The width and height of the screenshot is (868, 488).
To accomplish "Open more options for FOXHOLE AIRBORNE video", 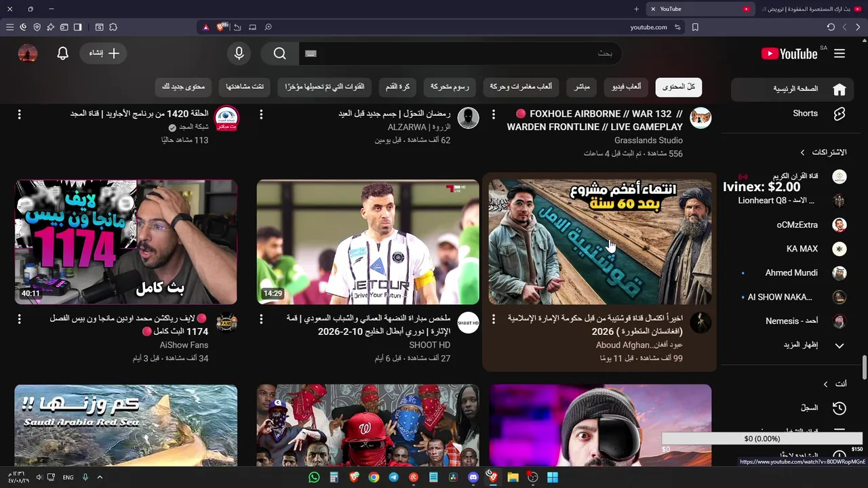I will click(x=494, y=115).
